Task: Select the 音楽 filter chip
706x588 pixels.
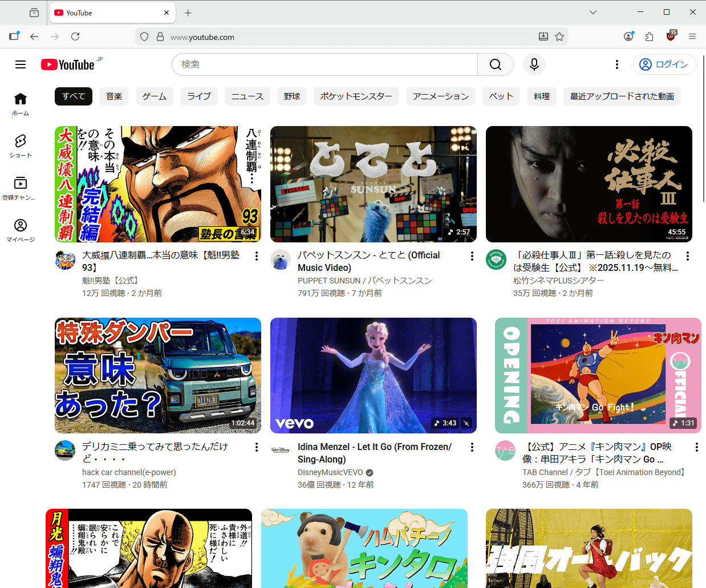Action: 114,96
